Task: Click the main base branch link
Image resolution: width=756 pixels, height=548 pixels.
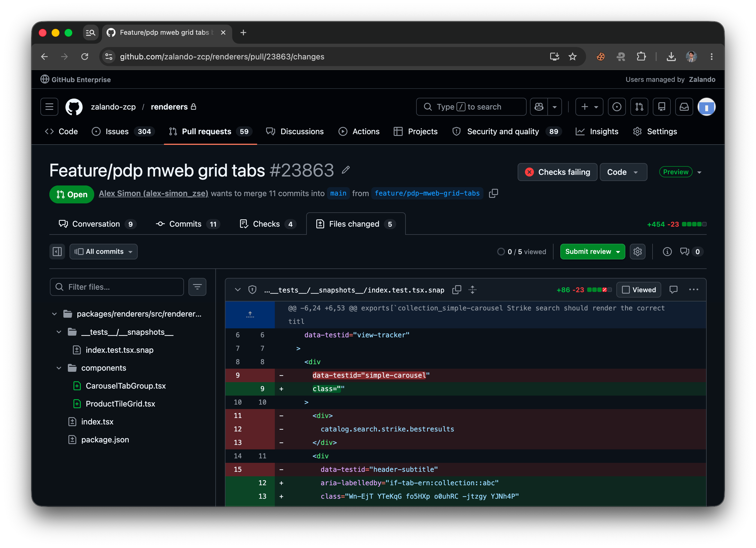Action: click(x=338, y=194)
